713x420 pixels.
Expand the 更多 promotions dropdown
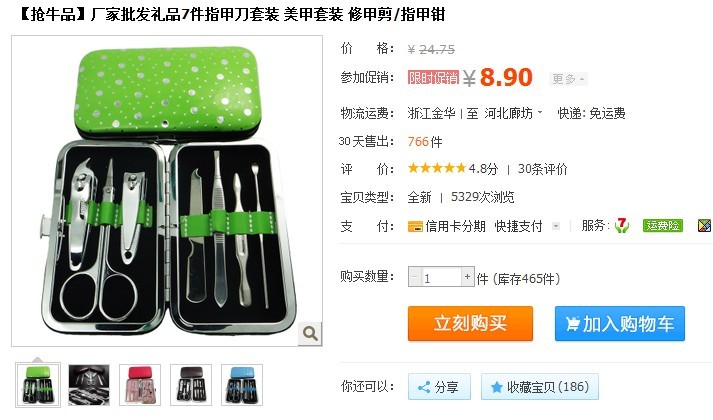(568, 79)
